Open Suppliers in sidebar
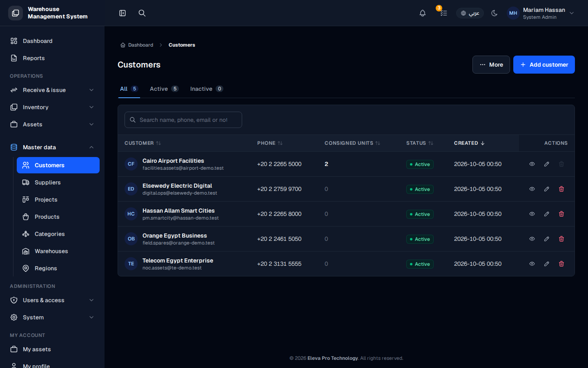Image resolution: width=588 pixels, height=368 pixels. tap(58, 182)
